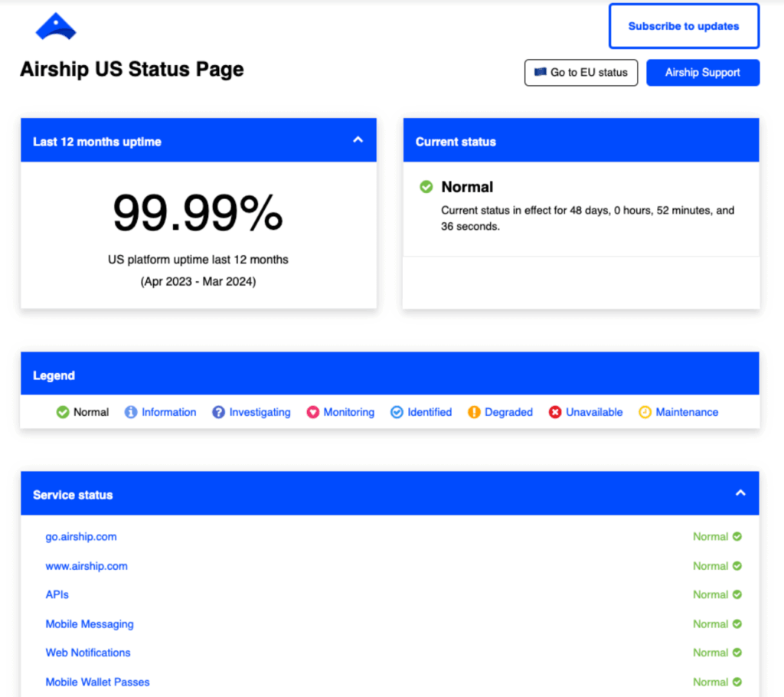
Task: Click the Identified checkmark legend icon
Action: coord(397,412)
